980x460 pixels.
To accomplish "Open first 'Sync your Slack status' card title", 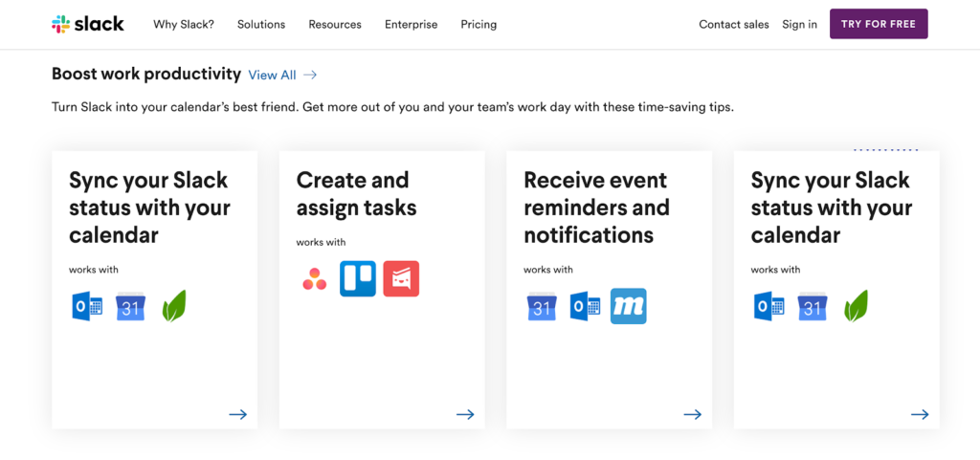I will point(150,208).
